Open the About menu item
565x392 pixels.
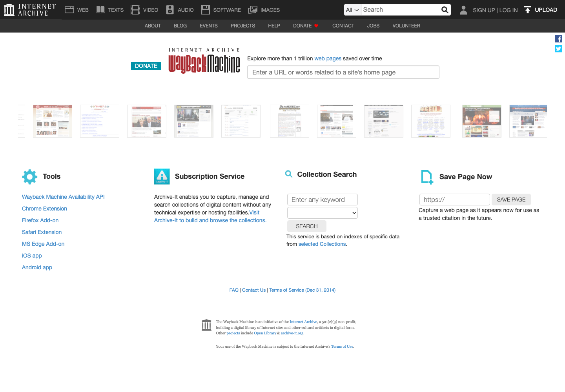(x=153, y=26)
